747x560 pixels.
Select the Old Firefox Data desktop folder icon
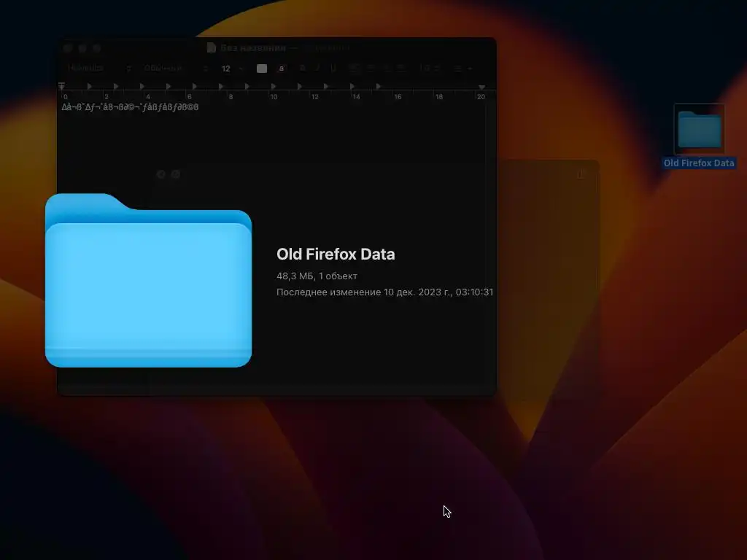(700, 129)
